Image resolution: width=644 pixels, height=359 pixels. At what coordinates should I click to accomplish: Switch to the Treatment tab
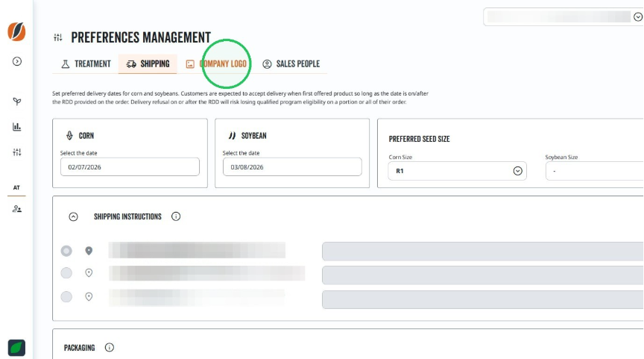[x=86, y=63]
